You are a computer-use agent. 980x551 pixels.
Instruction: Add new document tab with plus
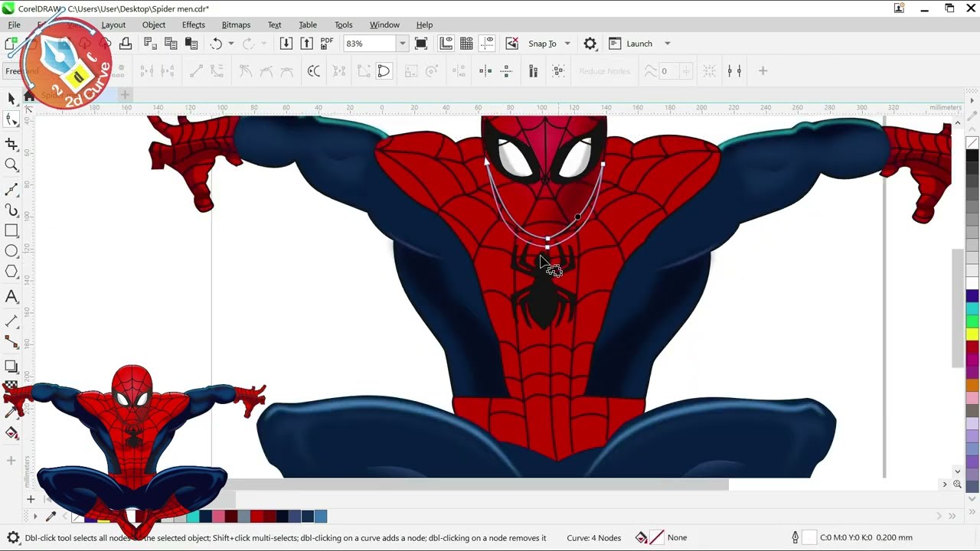coord(125,95)
